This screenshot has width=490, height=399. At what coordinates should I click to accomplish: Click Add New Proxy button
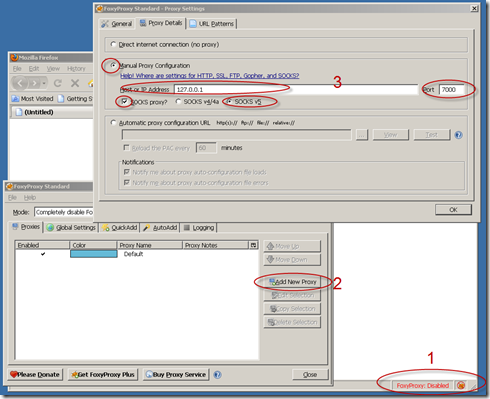pyautogui.click(x=292, y=282)
